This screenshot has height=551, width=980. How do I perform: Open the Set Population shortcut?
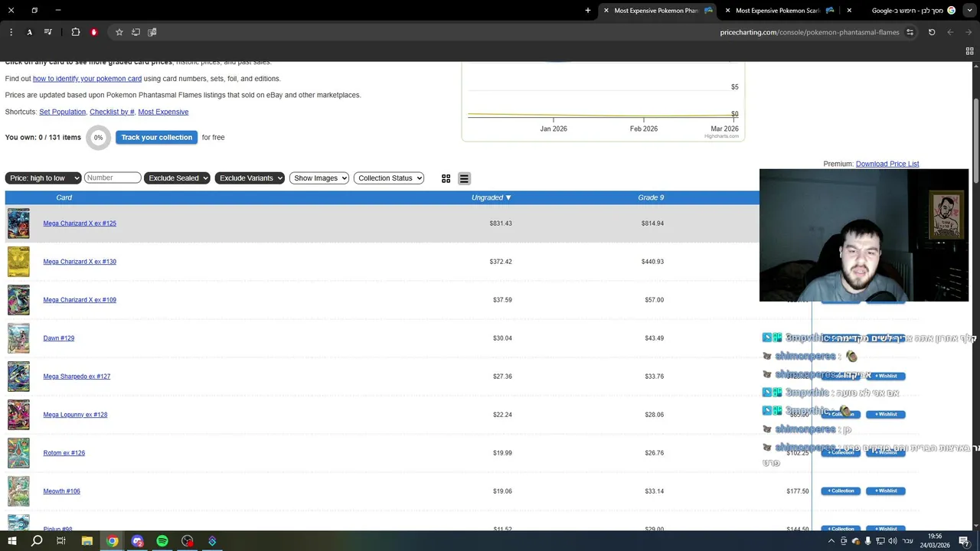pos(62,112)
